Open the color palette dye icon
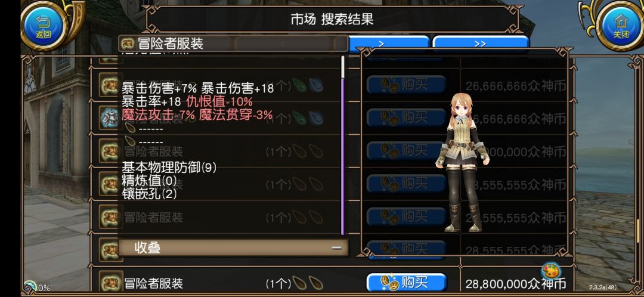Image resolution: width=644 pixels, height=297 pixels. pyautogui.click(x=551, y=271)
